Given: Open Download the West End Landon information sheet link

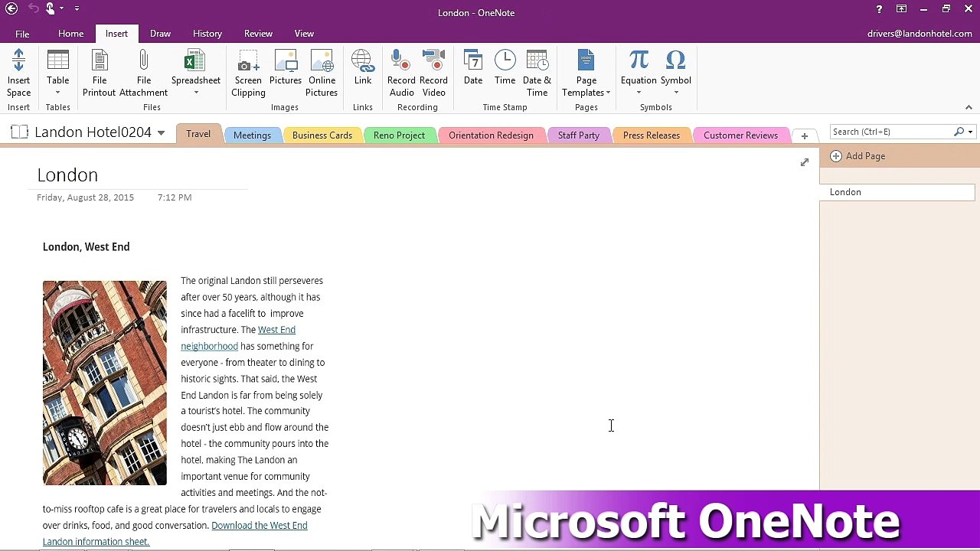Looking at the screenshot, I should tap(175, 533).
